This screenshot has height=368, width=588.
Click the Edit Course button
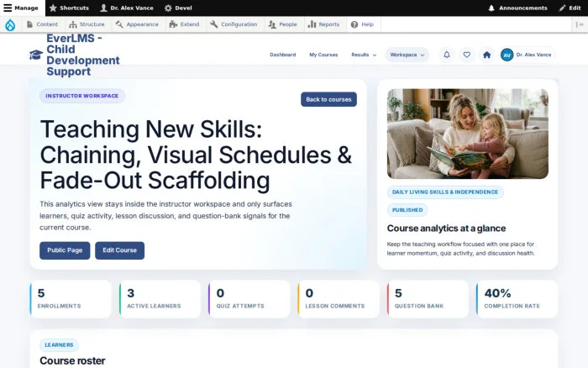pos(119,250)
